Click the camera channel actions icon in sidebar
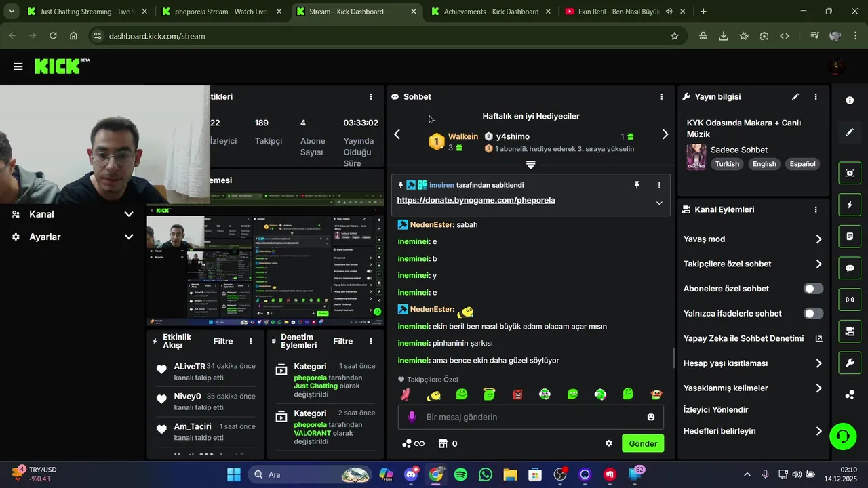 (x=850, y=331)
